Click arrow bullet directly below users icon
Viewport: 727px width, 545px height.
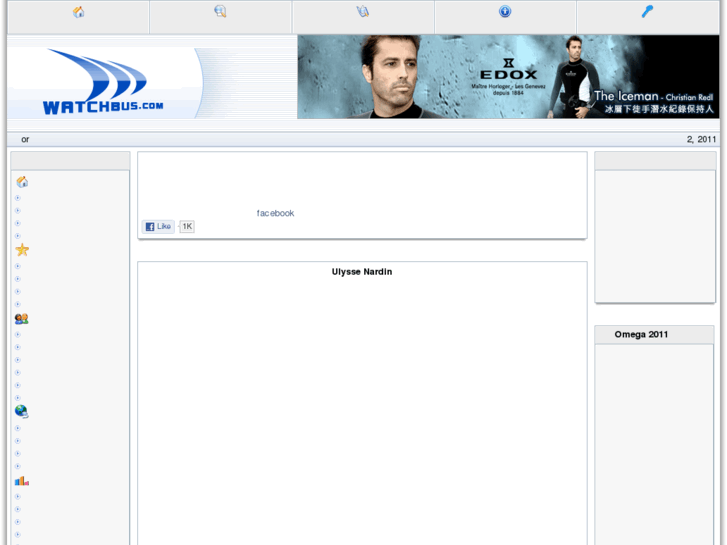tap(18, 334)
